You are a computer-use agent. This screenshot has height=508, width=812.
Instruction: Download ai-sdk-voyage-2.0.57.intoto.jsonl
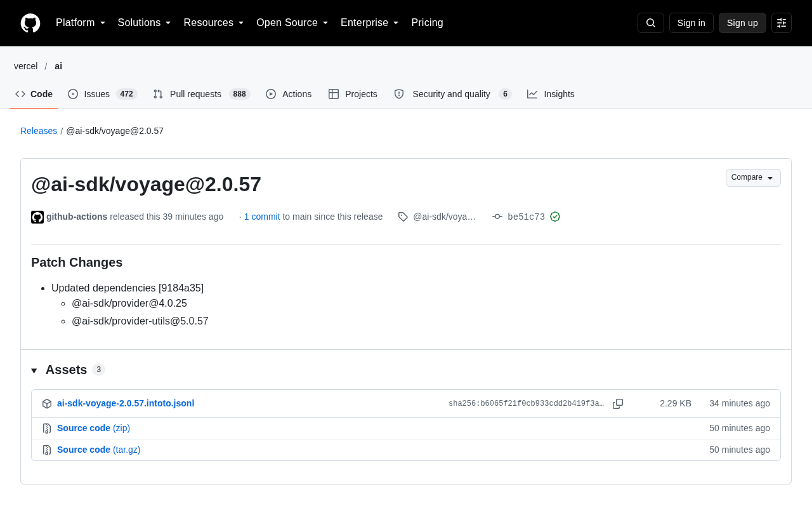[x=126, y=403]
